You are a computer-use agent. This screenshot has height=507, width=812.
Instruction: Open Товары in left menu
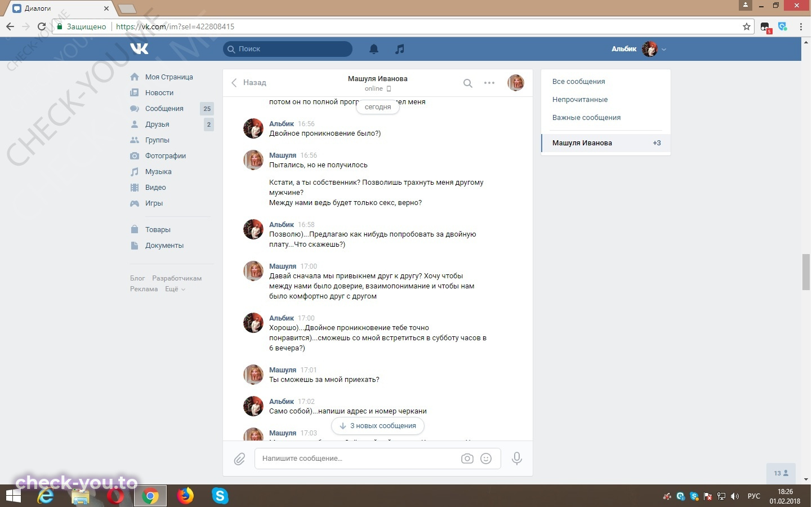point(158,230)
